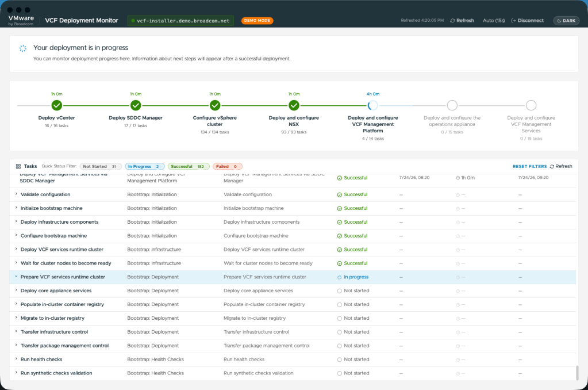Expand Transfer package management control row
588x390 pixels.
click(16, 345)
